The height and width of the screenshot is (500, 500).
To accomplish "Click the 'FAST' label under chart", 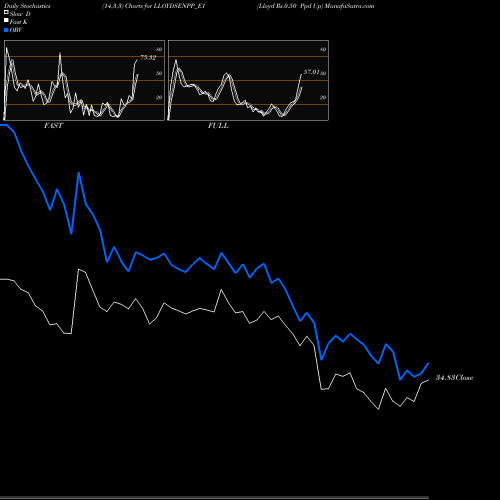I will [x=53, y=125].
